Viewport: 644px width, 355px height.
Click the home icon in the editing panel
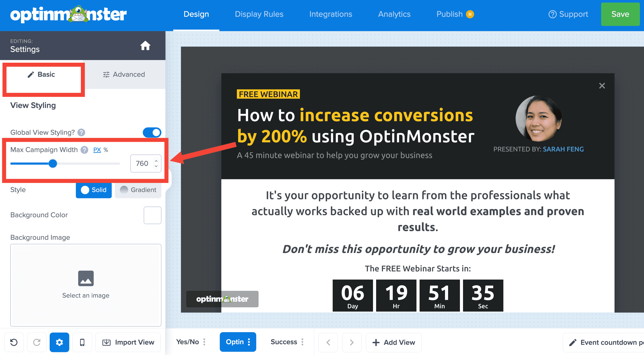pyautogui.click(x=146, y=46)
